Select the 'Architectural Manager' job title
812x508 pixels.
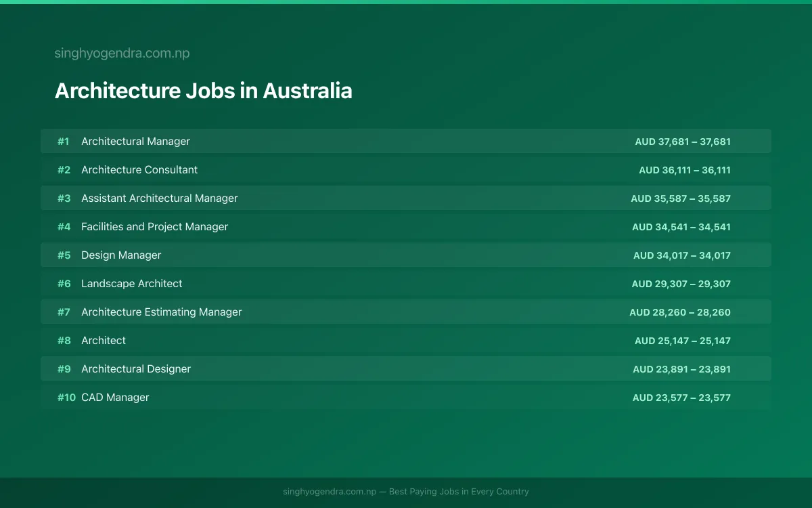(x=135, y=142)
